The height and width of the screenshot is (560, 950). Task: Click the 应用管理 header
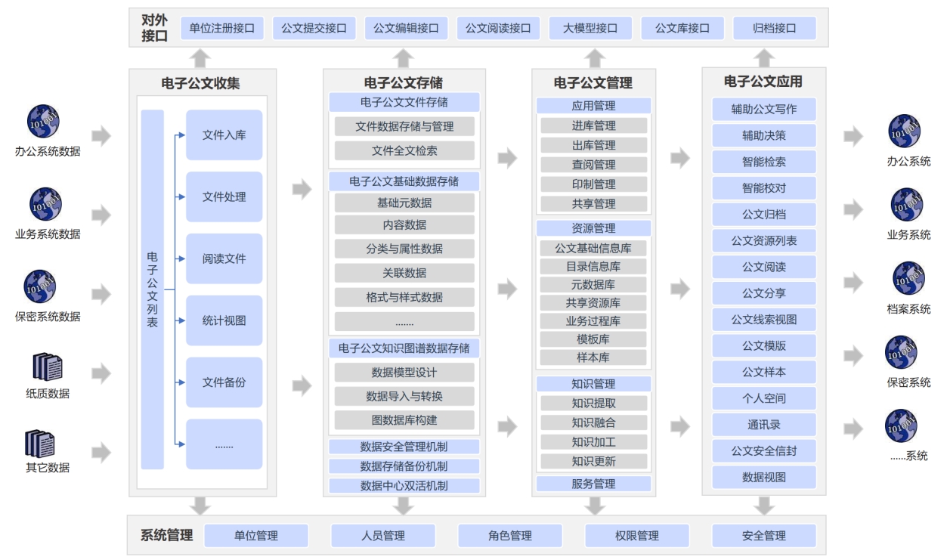(594, 106)
